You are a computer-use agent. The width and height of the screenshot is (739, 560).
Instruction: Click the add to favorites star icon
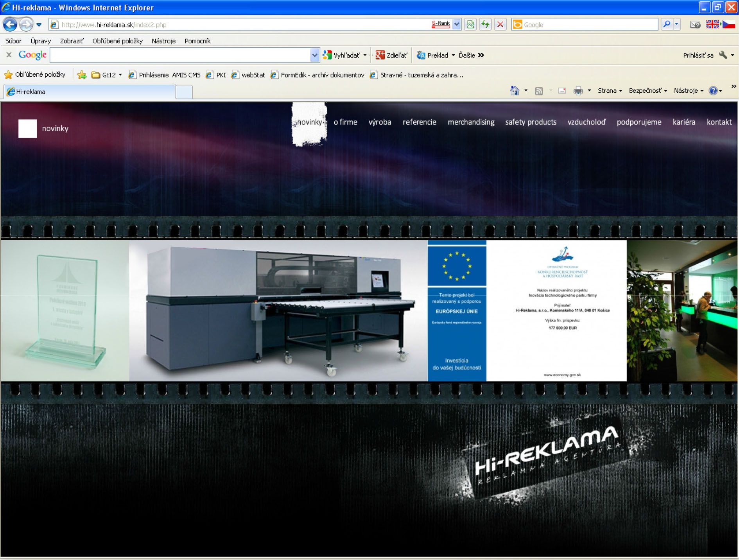click(x=82, y=75)
